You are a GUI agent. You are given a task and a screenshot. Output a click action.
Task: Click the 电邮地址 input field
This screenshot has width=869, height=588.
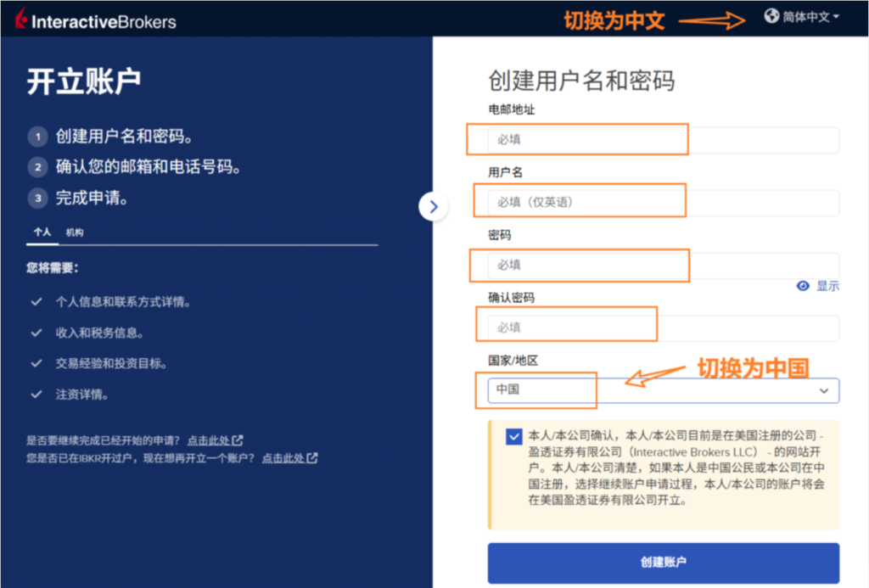(x=663, y=140)
